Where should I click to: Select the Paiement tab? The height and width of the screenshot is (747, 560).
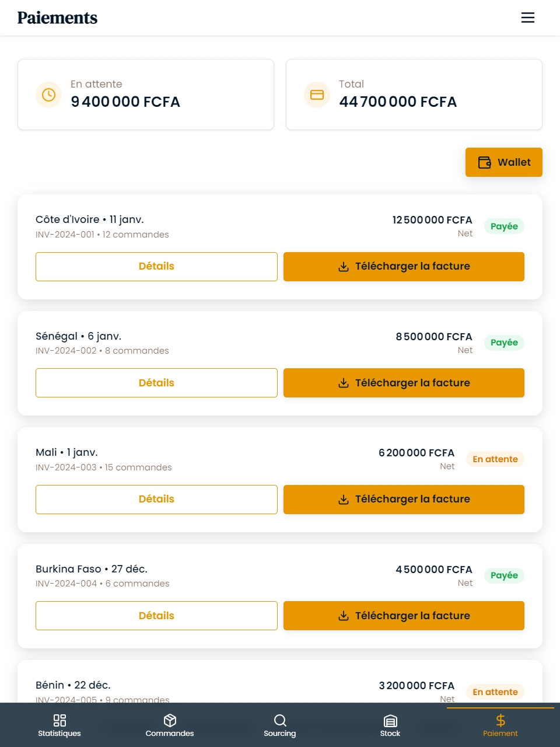[501, 725]
